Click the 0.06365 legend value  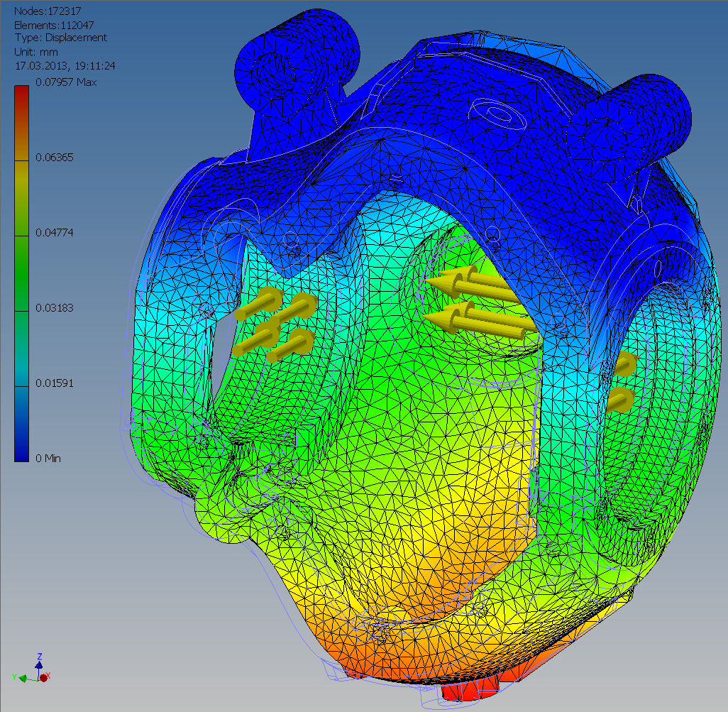pyautogui.click(x=55, y=158)
